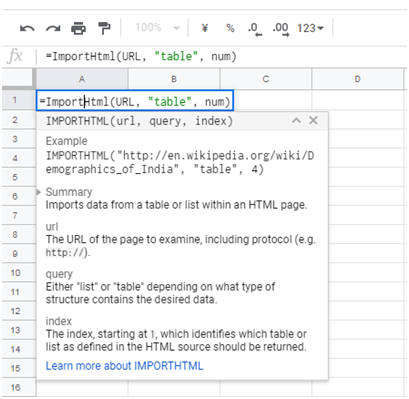Select row 6 header
This screenshot has height=399, width=409.
click(x=15, y=196)
